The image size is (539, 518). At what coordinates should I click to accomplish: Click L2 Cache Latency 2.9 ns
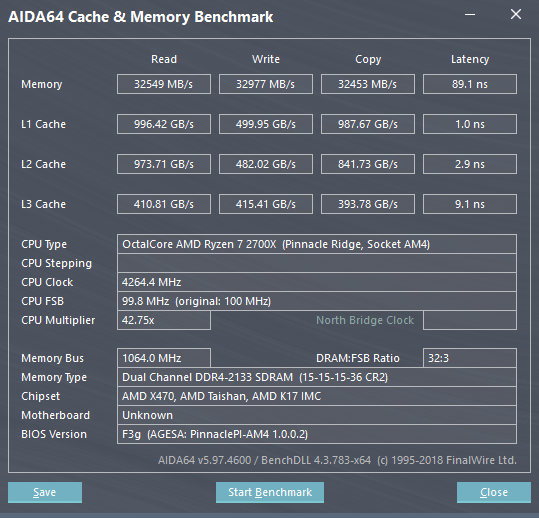click(x=470, y=164)
